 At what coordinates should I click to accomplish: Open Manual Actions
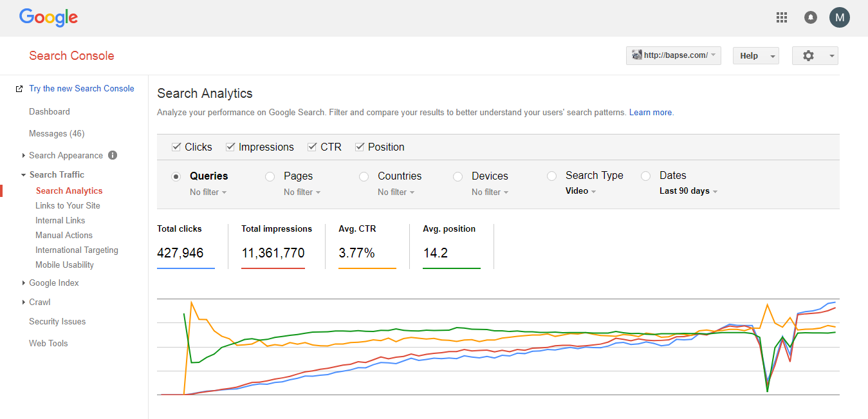(x=64, y=235)
